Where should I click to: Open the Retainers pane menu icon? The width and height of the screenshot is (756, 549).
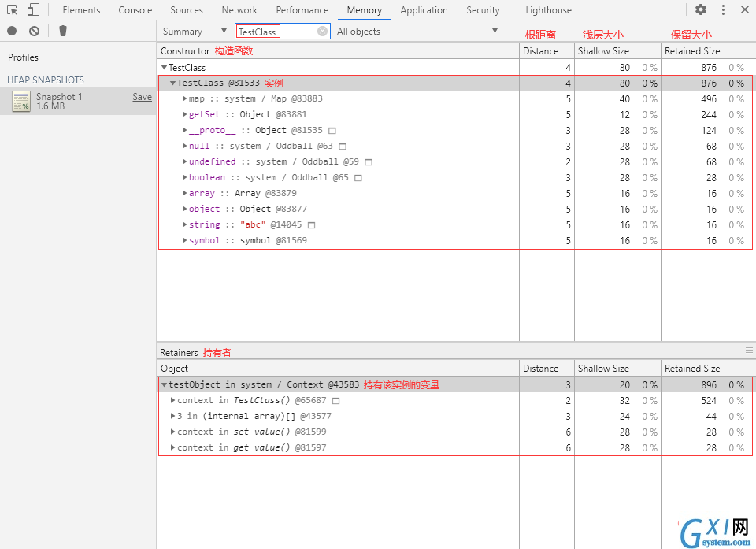pos(749,351)
